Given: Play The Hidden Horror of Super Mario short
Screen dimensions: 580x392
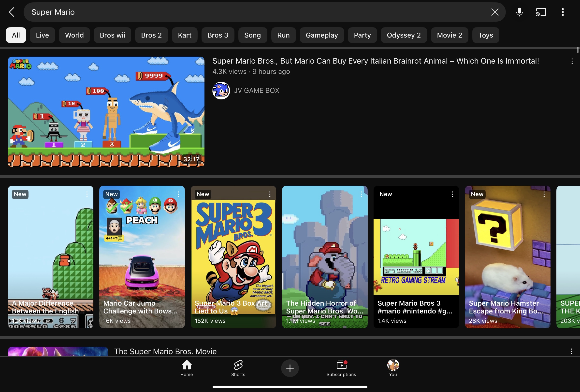Looking at the screenshot, I should coord(325,257).
